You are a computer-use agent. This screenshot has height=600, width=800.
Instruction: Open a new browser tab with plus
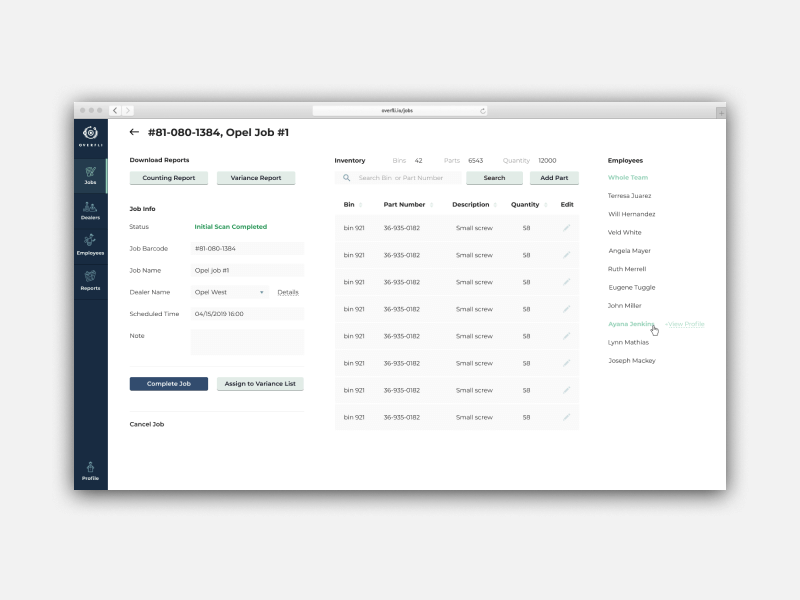pyautogui.click(x=720, y=113)
